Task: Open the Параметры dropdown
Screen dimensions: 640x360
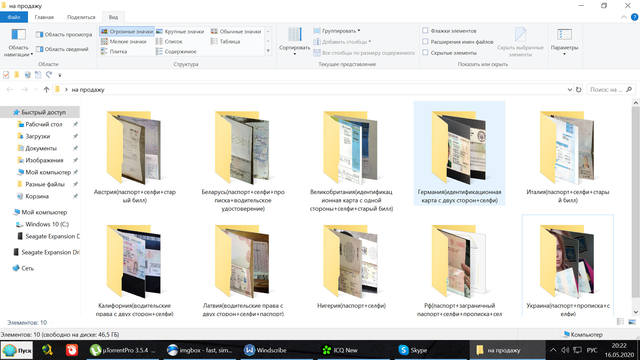Action: point(564,41)
